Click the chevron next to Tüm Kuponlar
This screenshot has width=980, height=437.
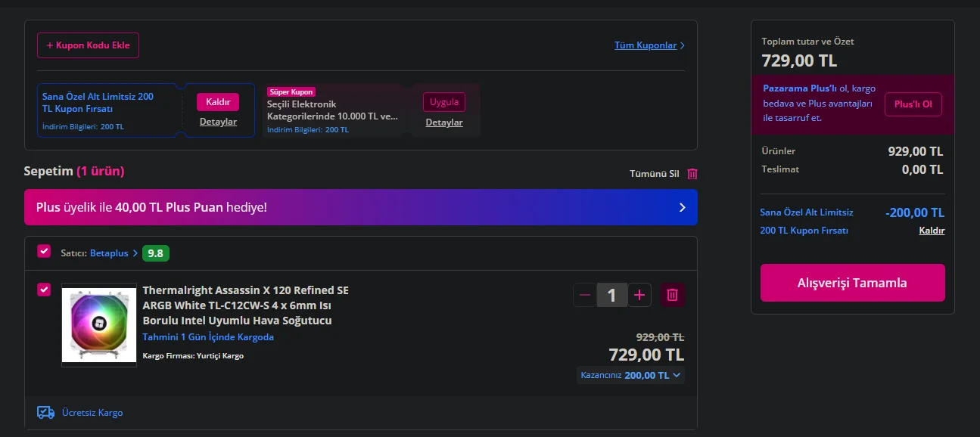pos(682,45)
